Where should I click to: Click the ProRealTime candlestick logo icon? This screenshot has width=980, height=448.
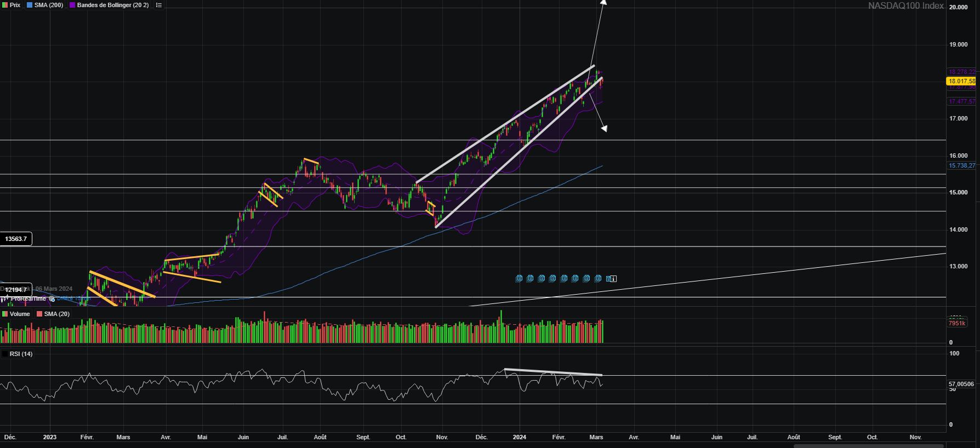pos(5,299)
